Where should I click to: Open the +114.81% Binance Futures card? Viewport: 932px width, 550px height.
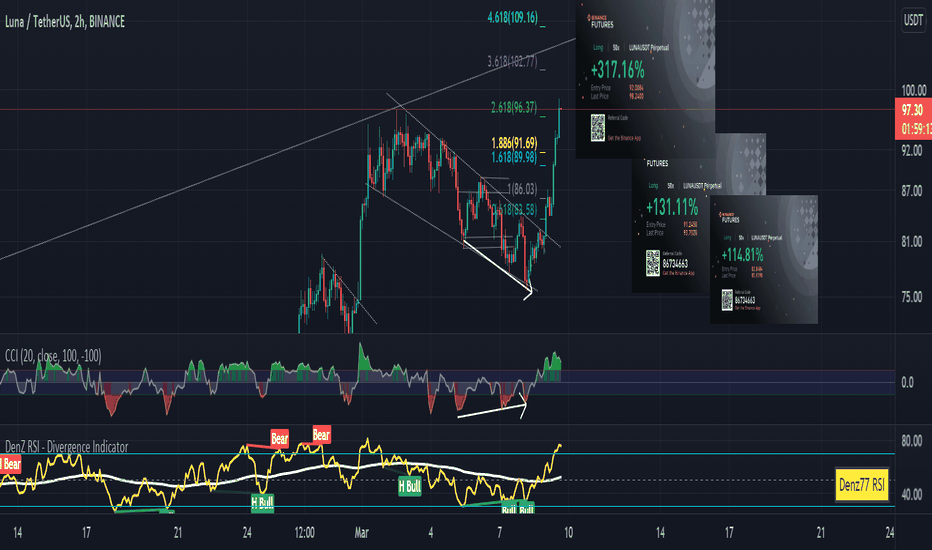click(x=764, y=260)
